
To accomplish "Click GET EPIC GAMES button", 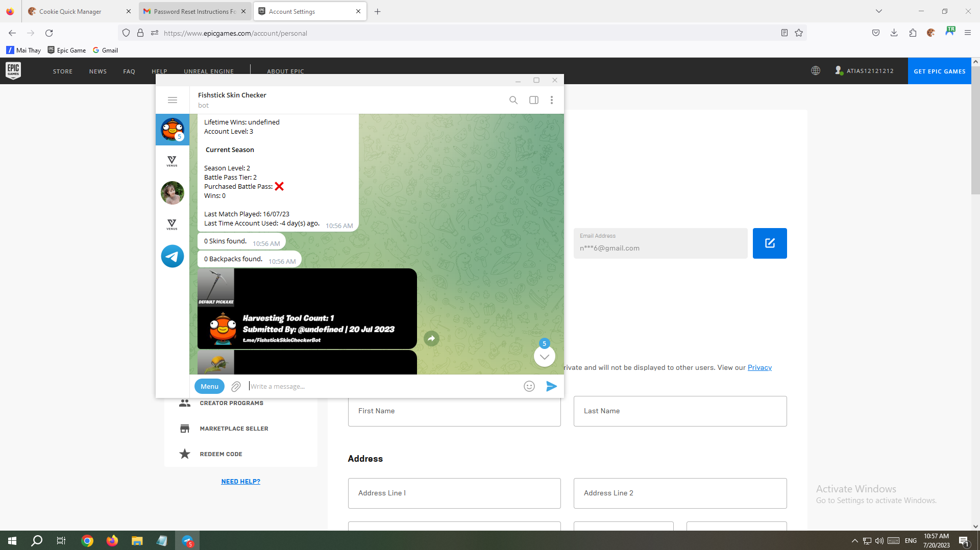I will [939, 71].
